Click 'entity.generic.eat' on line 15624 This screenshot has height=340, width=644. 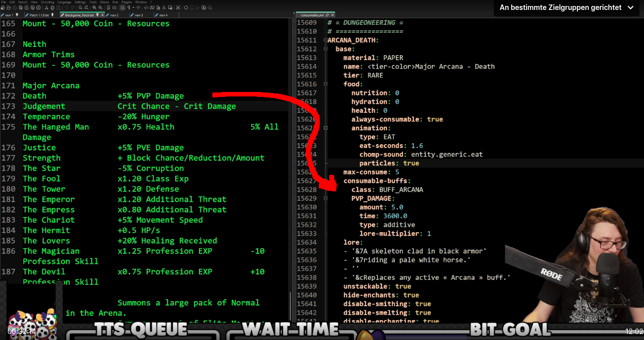(447, 154)
